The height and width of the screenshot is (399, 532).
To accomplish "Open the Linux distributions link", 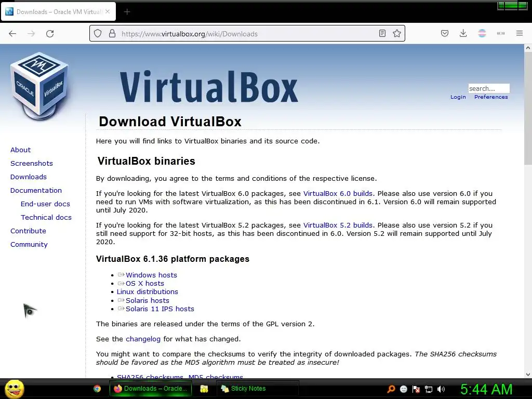I will click(147, 291).
